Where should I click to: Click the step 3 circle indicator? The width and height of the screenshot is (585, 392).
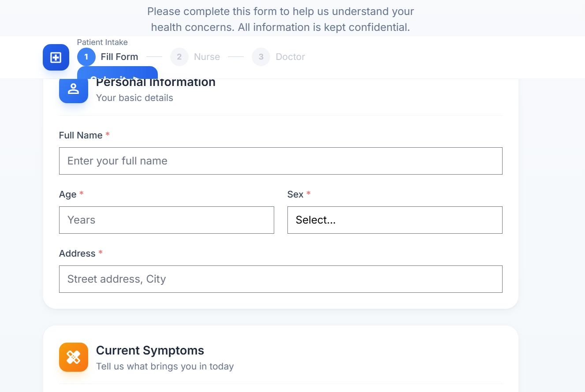point(261,57)
